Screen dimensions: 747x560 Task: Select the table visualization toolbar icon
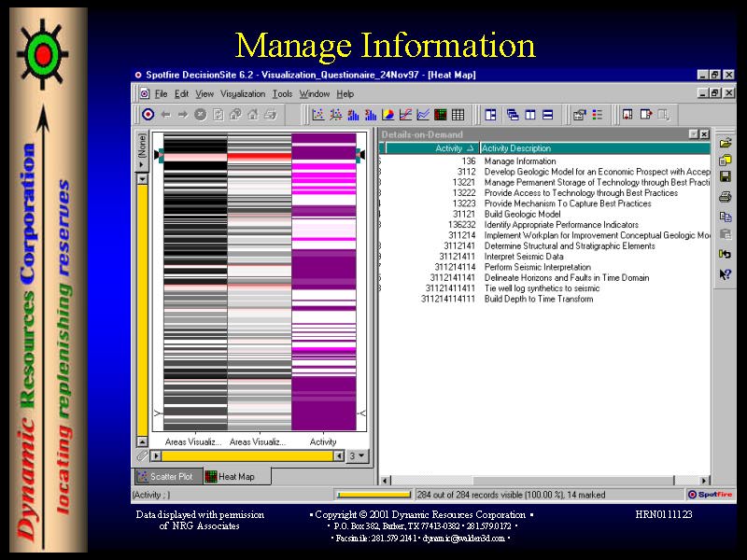pos(458,115)
